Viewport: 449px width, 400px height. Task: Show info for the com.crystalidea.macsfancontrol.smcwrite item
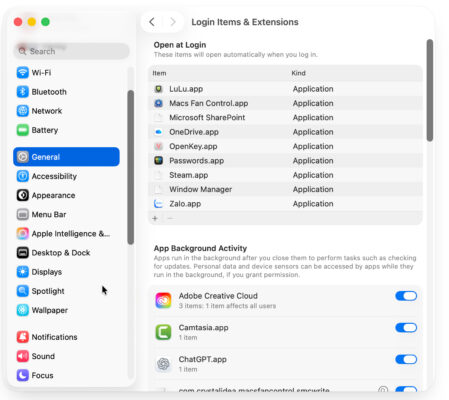383,389
